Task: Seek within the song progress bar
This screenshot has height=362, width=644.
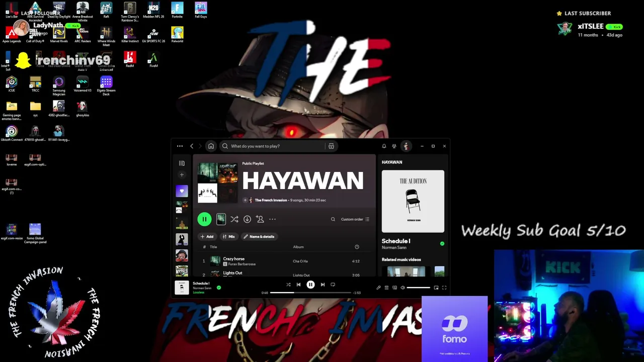Action: coord(310,293)
